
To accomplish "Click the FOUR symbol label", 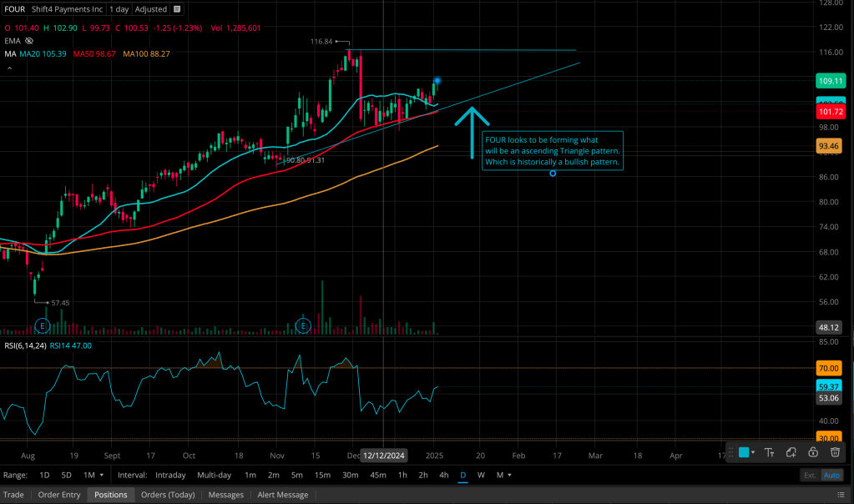I will [x=14, y=9].
